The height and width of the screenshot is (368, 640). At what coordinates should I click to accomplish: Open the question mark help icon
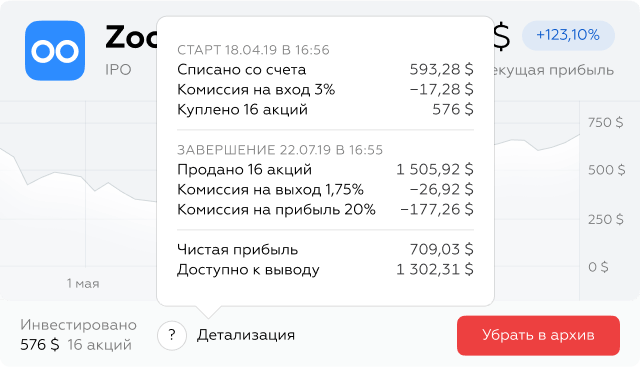[x=172, y=335]
